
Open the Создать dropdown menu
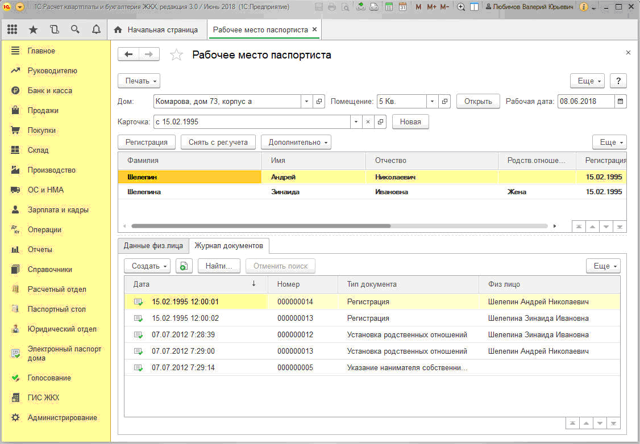(x=147, y=266)
